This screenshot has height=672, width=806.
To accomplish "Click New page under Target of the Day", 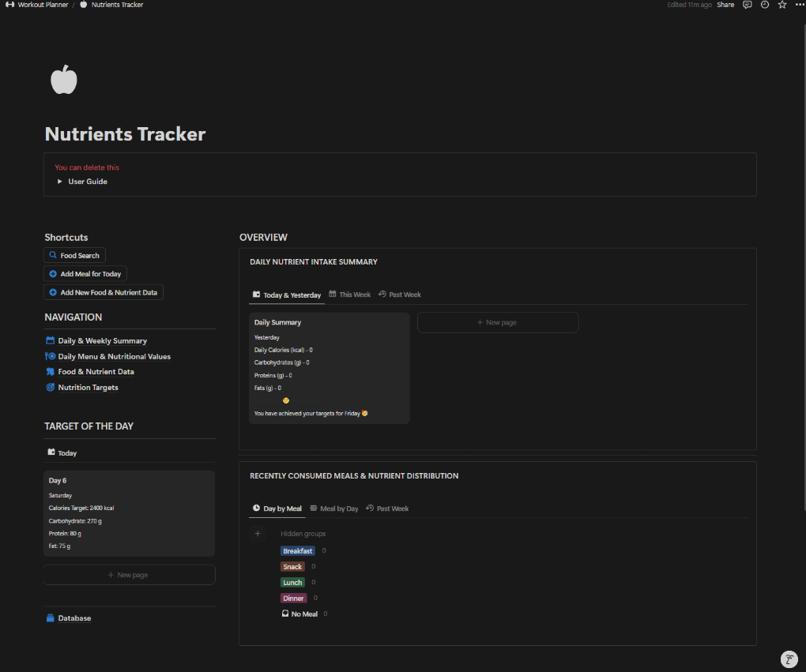I will (x=129, y=575).
